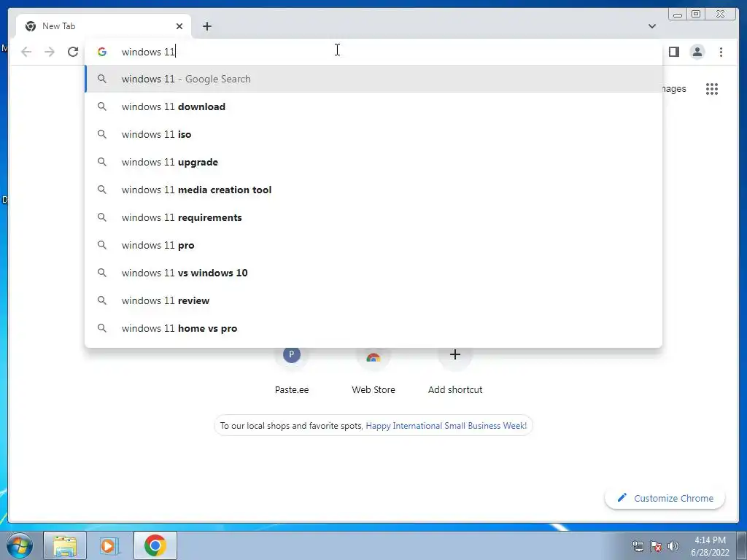
Task: Click the volume speaker tray icon
Action: tap(673, 546)
